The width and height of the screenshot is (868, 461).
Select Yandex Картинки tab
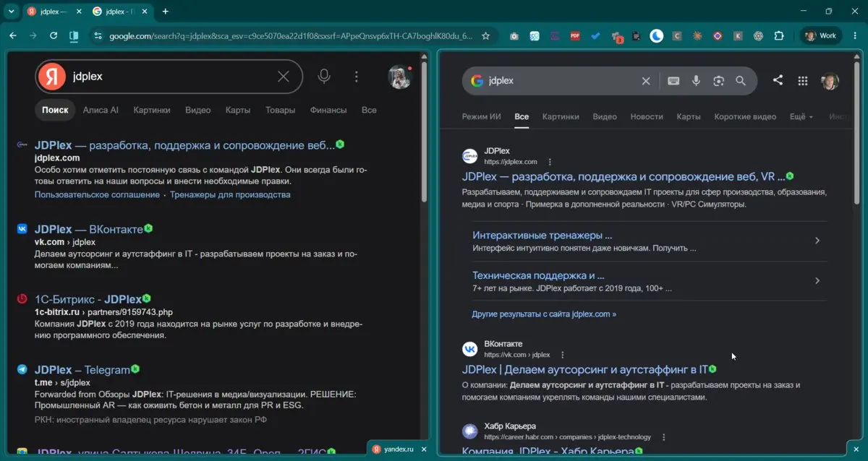(x=152, y=110)
